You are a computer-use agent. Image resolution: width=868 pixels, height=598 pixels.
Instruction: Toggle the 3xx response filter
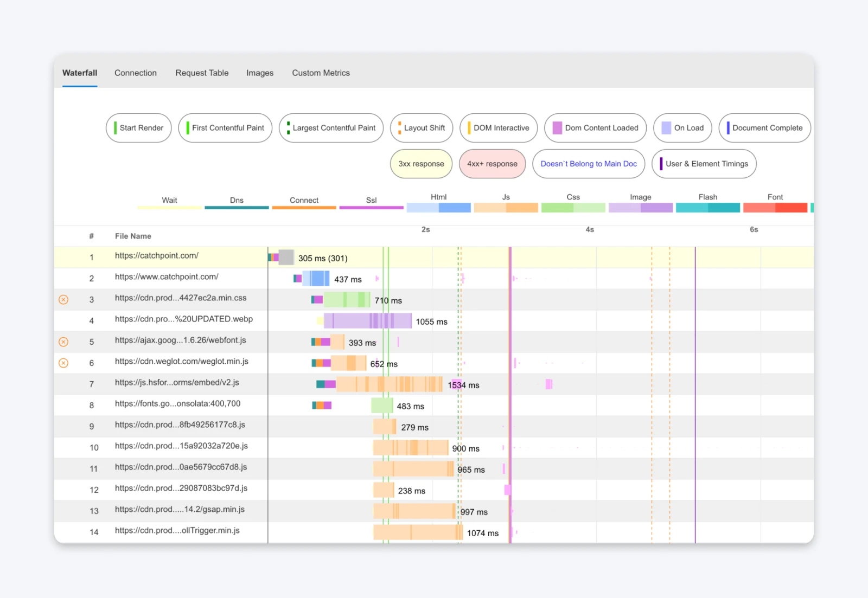click(x=421, y=164)
